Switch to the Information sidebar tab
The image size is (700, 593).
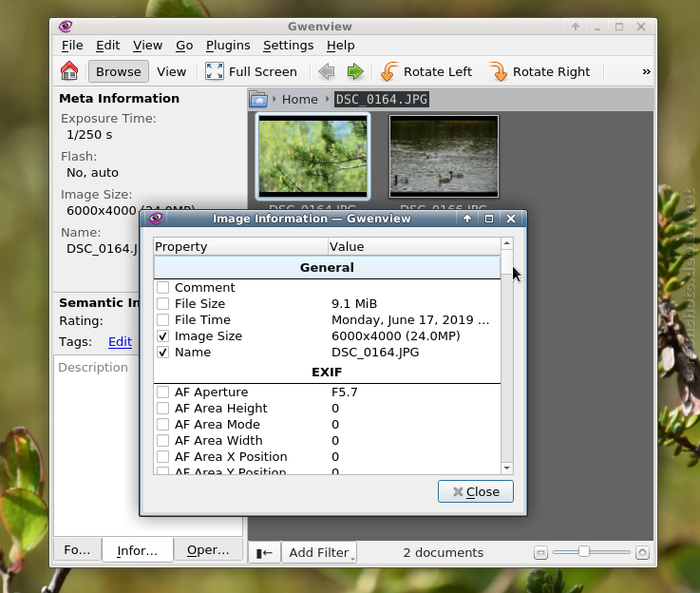click(137, 550)
